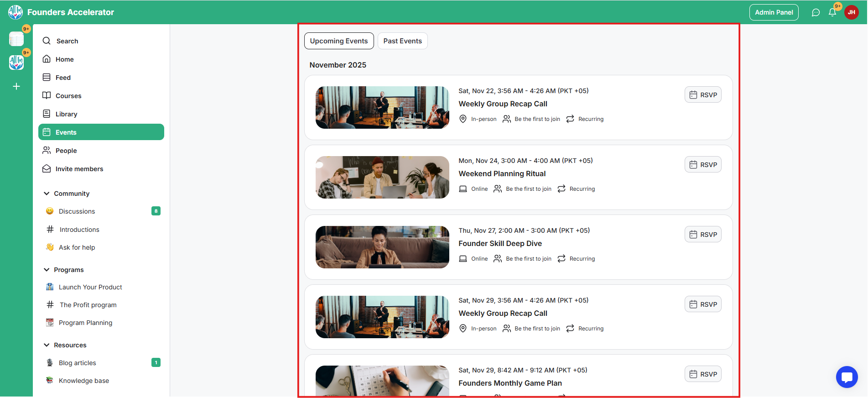868x398 pixels.
Task: Open the JH profile avatar
Action: pyautogui.click(x=851, y=12)
